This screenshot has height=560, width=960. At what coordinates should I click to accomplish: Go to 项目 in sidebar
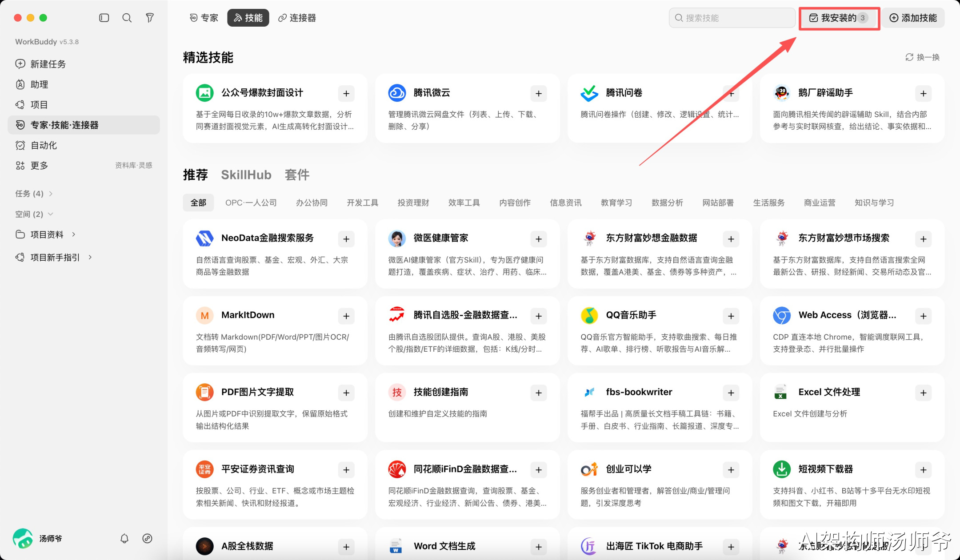click(84, 105)
